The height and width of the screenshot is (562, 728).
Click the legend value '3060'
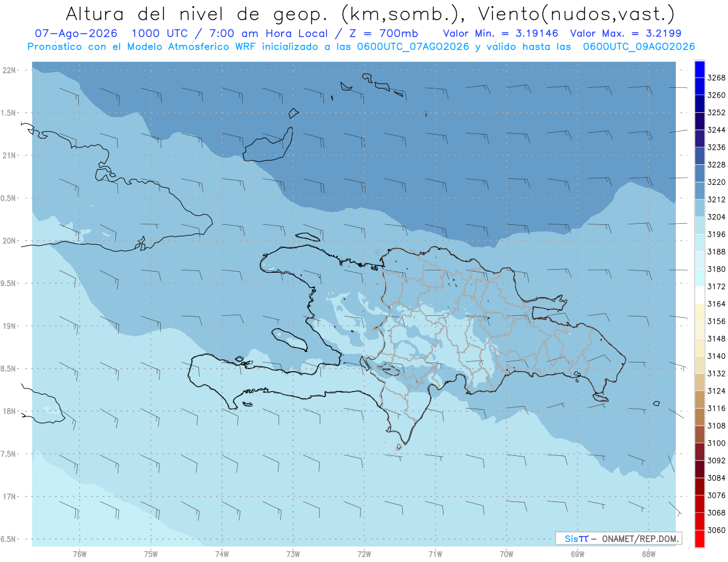pyautogui.click(x=716, y=530)
